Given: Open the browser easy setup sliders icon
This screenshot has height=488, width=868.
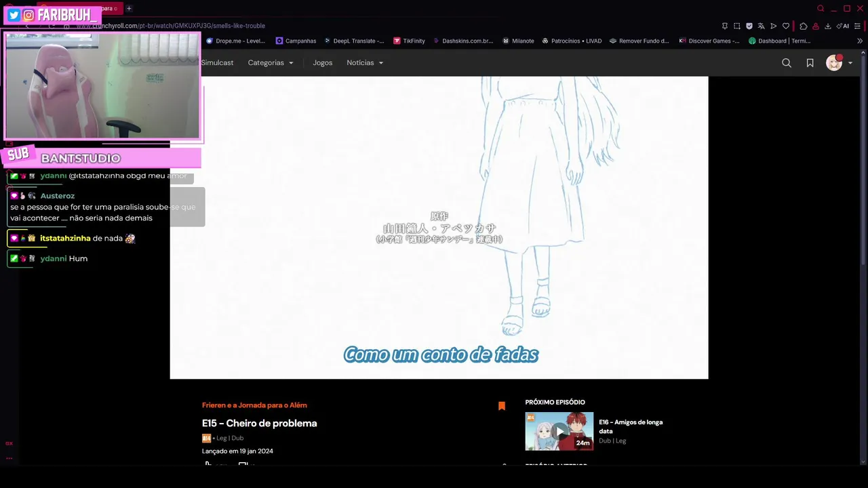Looking at the screenshot, I should tap(858, 26).
